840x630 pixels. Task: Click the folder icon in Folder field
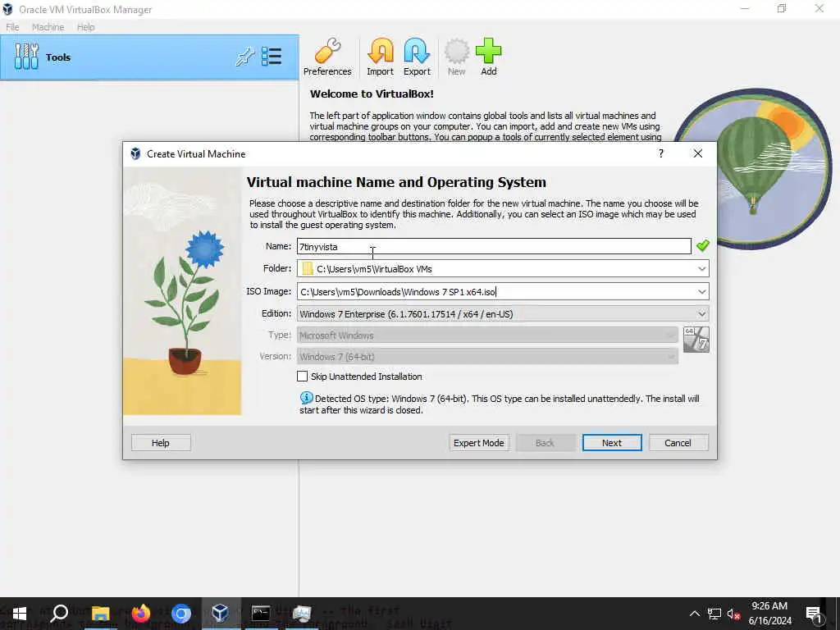[x=308, y=268]
